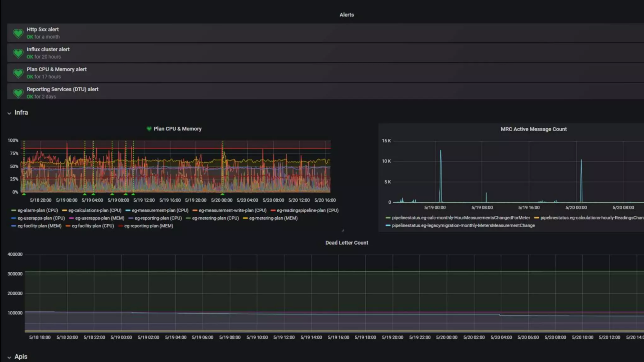Open the Dead Letter Count panel title menu
The image size is (644, 362).
point(346,243)
